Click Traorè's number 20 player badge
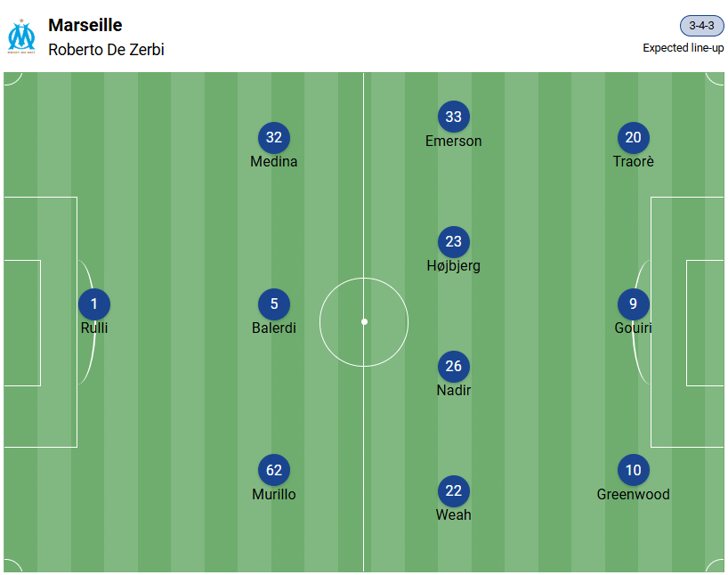728x575 pixels. (x=634, y=138)
